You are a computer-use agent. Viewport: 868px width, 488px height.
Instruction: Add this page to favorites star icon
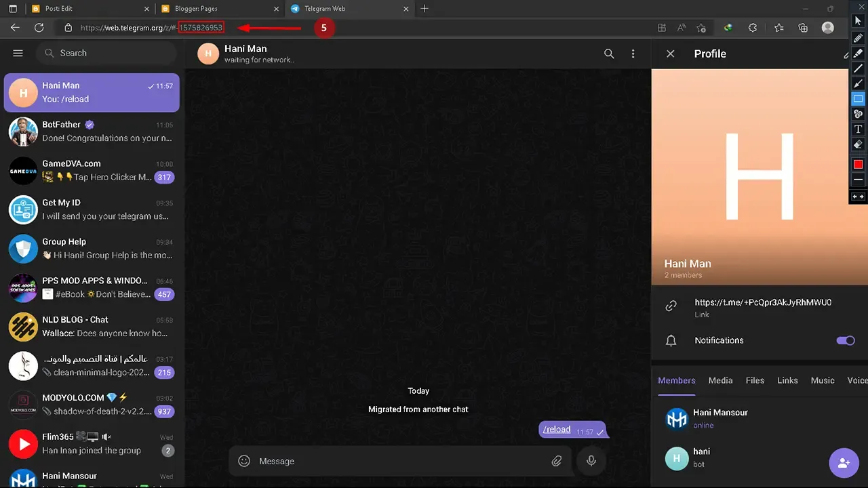(x=701, y=28)
